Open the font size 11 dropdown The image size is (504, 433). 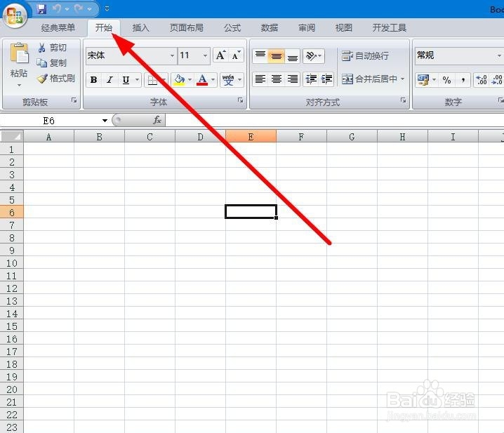[x=205, y=55]
